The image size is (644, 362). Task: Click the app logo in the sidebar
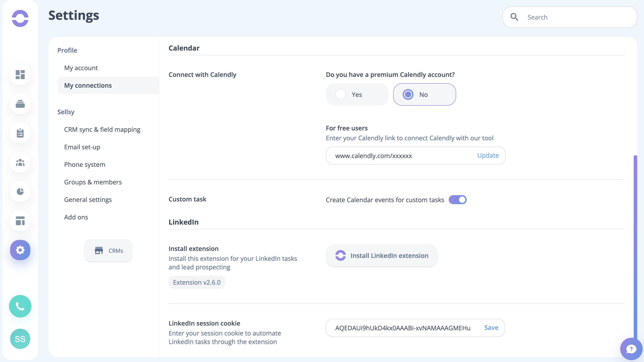(20, 18)
